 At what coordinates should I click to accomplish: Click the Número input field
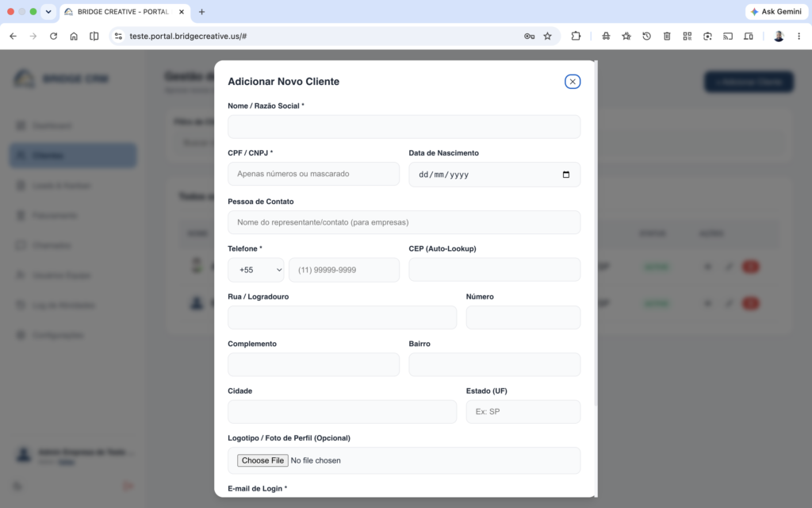pyautogui.click(x=523, y=317)
